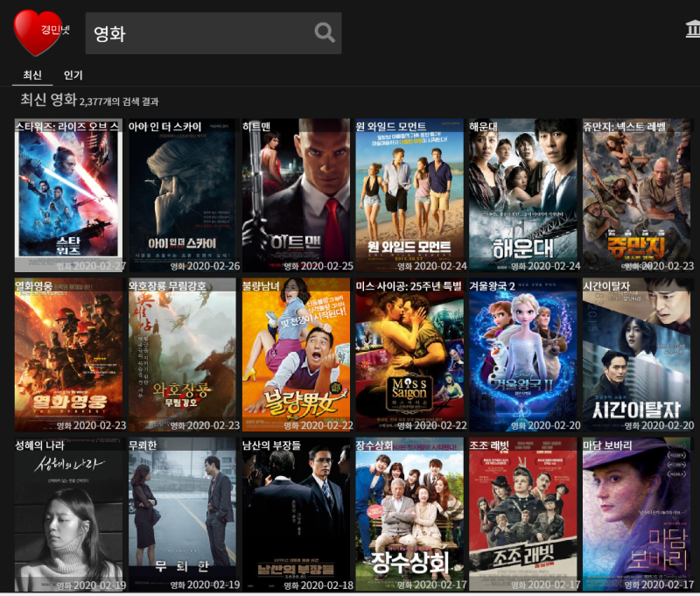Choose the 해운대 movie poster
Viewport: 700px width, 596px height.
tap(522, 195)
